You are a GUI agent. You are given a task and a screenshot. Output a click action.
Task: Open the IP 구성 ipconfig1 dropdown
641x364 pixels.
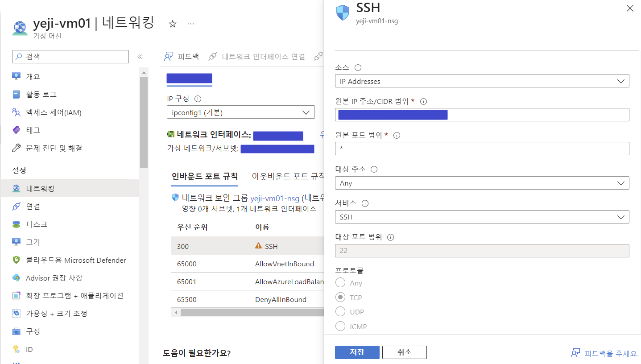tap(241, 112)
